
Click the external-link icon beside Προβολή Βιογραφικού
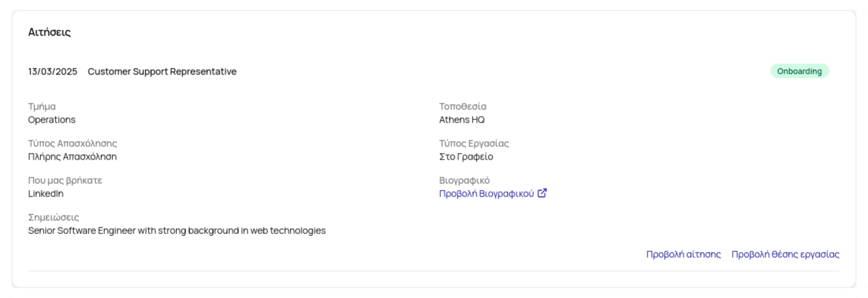pos(542,194)
